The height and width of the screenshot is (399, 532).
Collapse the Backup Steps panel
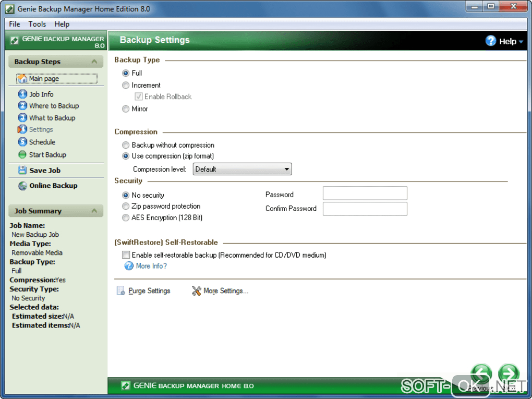(94, 62)
